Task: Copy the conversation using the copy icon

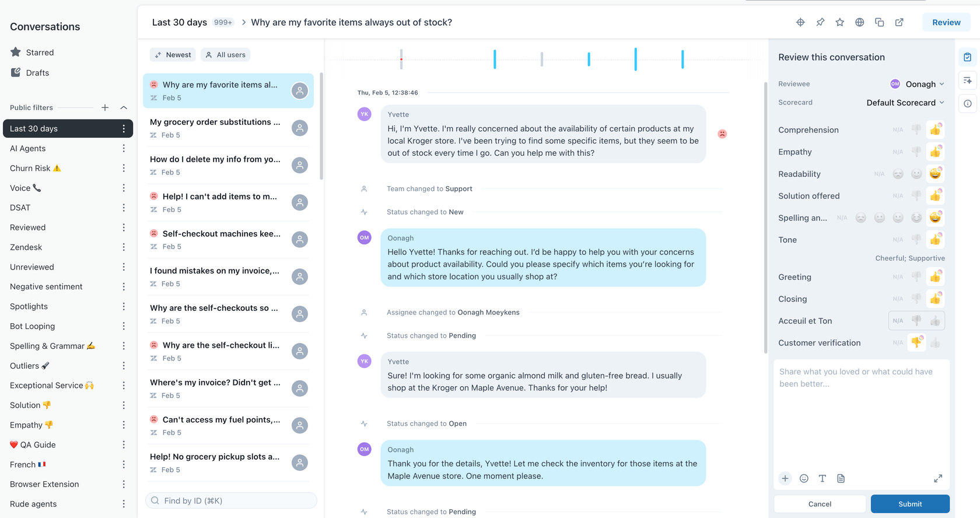Action: 880,22
